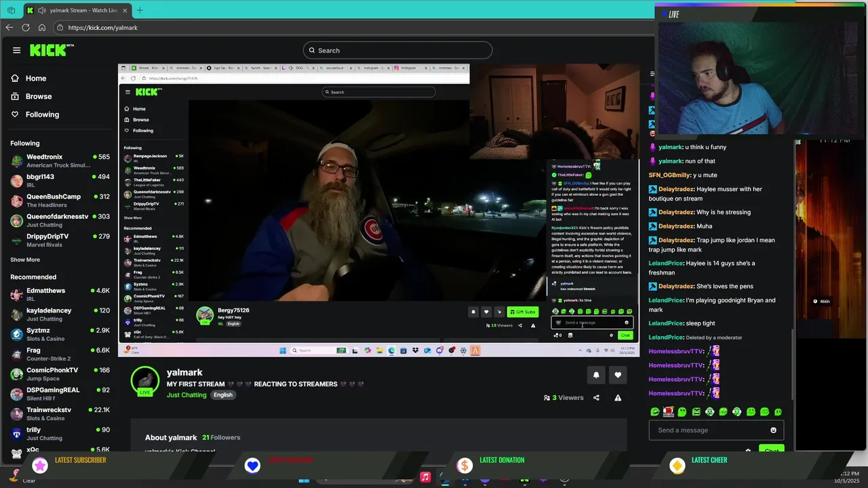
Task: Click the Kick search box
Action: click(x=397, y=50)
